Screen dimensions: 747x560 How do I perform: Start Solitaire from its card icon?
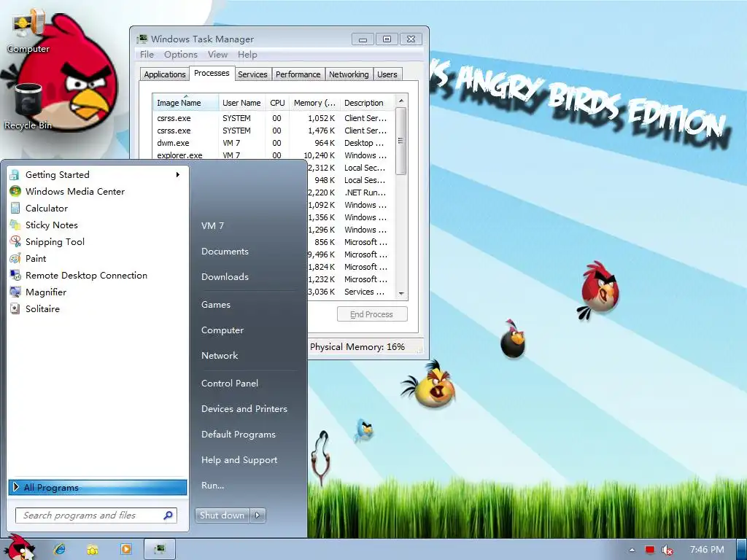[x=15, y=308]
